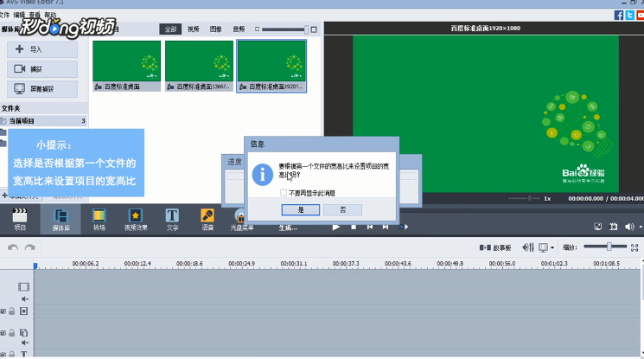Check the 不要再显示此消息 checkbox
This screenshot has height=359, width=644.
tap(284, 192)
